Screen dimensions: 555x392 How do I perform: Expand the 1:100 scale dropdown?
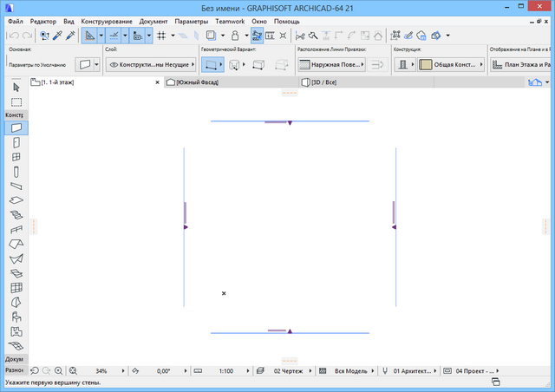(x=225, y=370)
